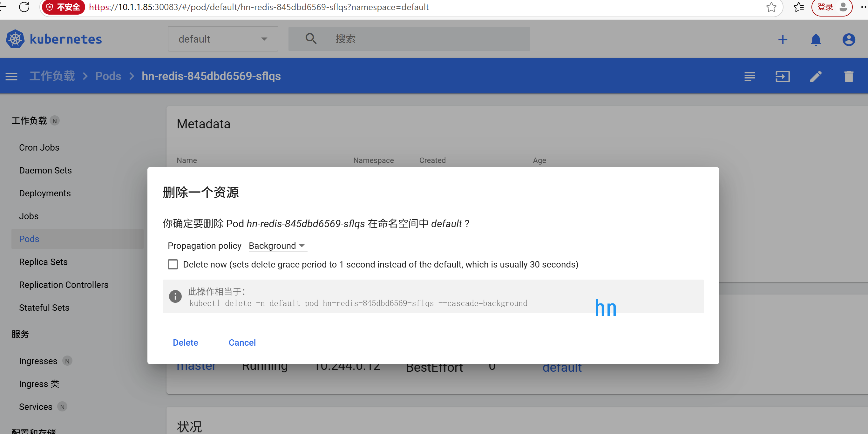Screen dimensions: 868x434
Task: Open pod logs icon in toolbar
Action: coord(749,77)
